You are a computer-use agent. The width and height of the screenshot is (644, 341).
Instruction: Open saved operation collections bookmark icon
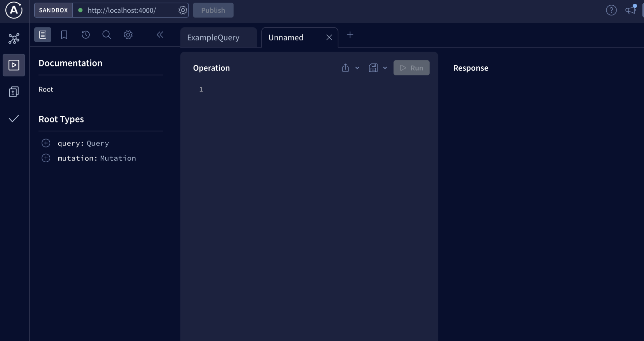[x=64, y=35]
